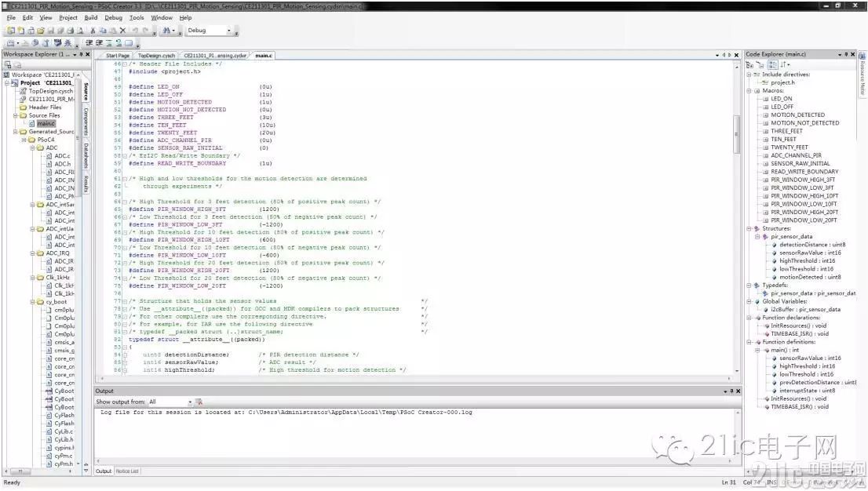The image size is (868, 491).
Task: Open the Workspace Explorer panel options arrow
Action: (x=75, y=54)
